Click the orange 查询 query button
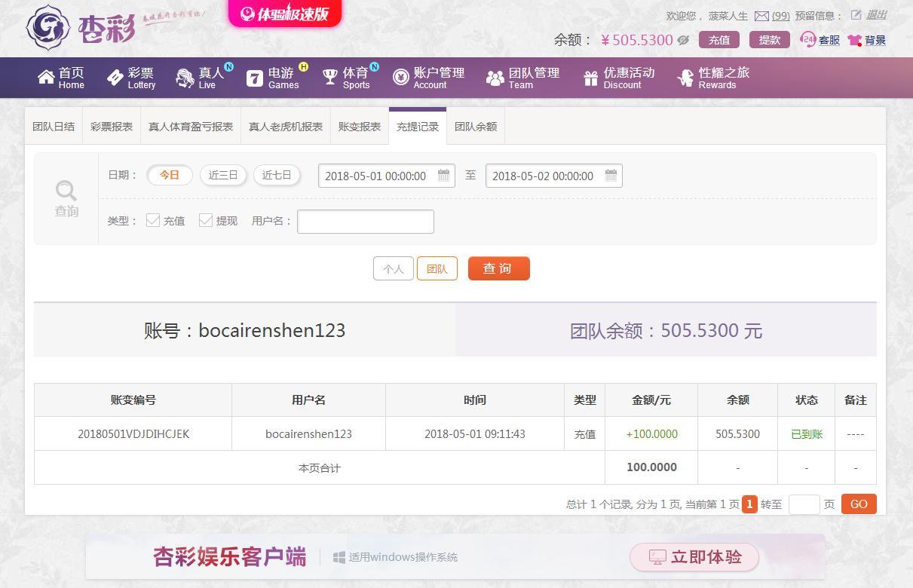This screenshot has height=588, width=913. [x=499, y=268]
